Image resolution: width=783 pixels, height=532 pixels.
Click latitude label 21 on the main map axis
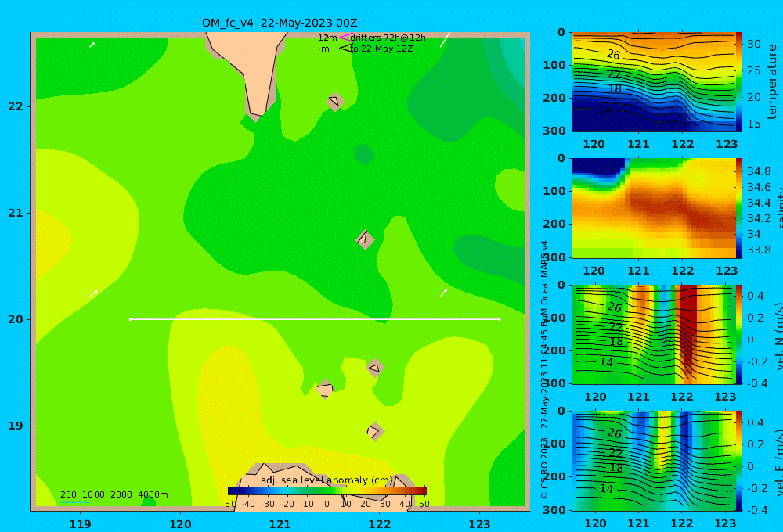16,213
